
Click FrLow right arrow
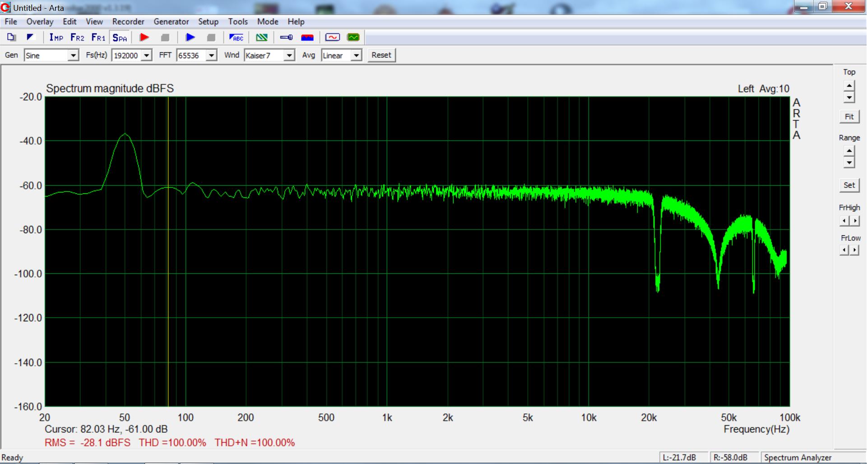pyautogui.click(x=854, y=250)
